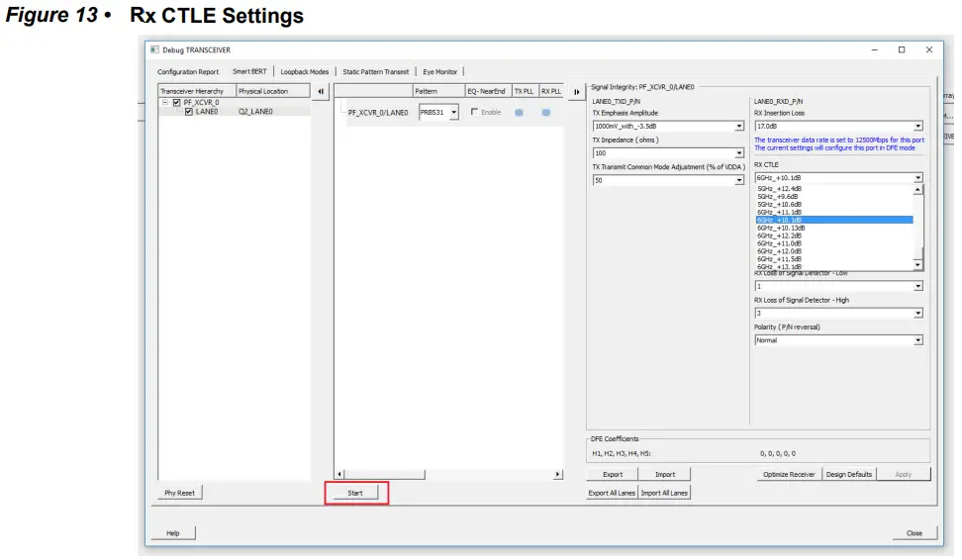
Task: Click the RX PLL status indicator
Action: pyautogui.click(x=546, y=112)
